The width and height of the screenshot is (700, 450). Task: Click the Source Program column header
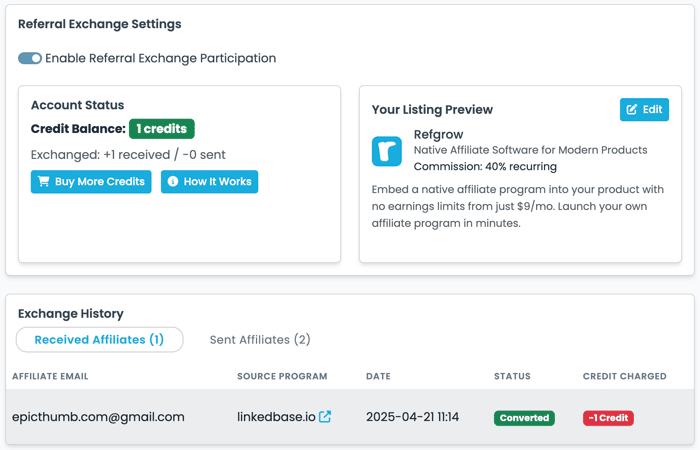[282, 376]
